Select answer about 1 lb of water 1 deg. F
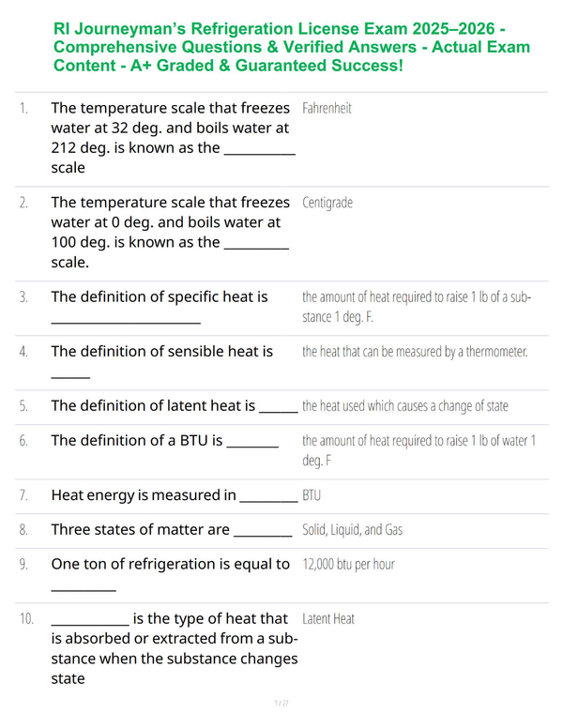The width and height of the screenshot is (563, 728). click(419, 450)
